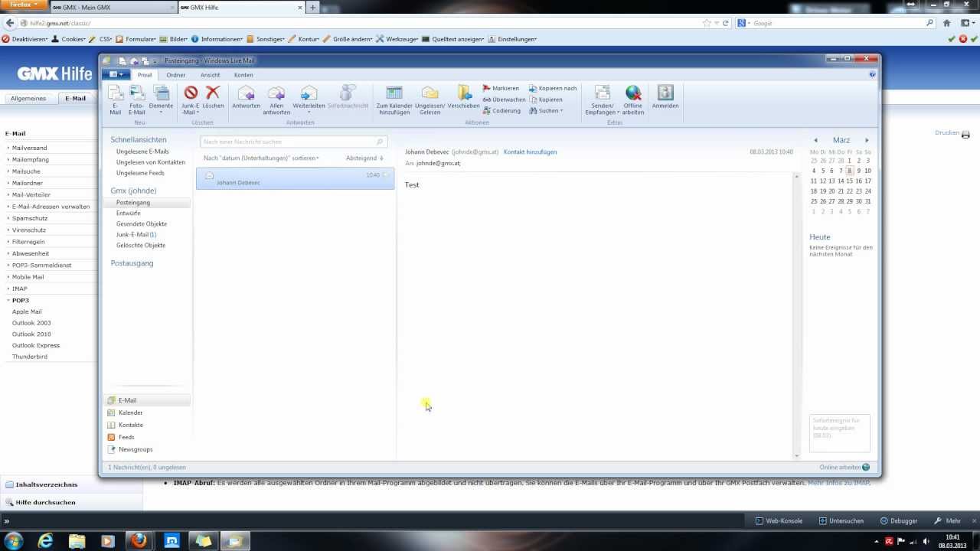
Task: Click Online arbeiten status indicator
Action: click(844, 467)
